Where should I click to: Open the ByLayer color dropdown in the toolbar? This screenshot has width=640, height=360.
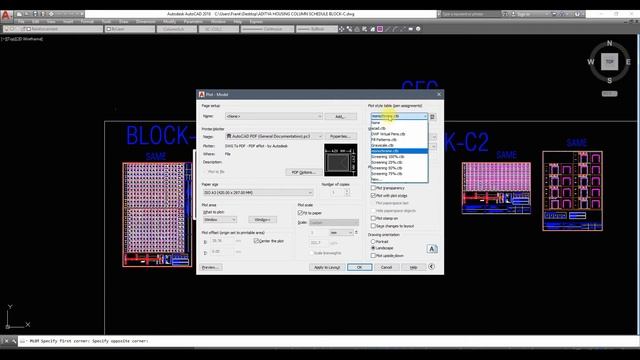coord(130,29)
